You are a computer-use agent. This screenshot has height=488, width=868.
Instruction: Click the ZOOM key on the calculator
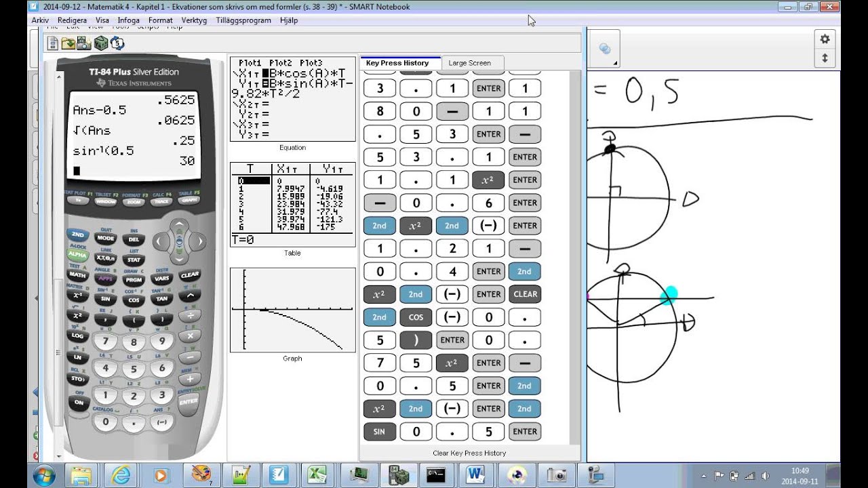[x=134, y=201]
